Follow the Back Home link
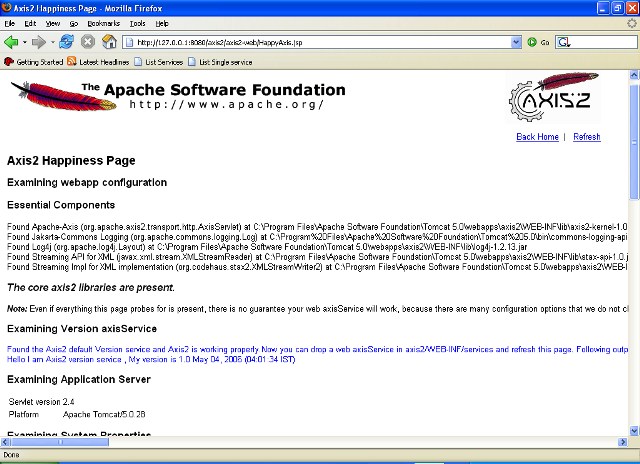This screenshot has width=640, height=464. pos(537,137)
